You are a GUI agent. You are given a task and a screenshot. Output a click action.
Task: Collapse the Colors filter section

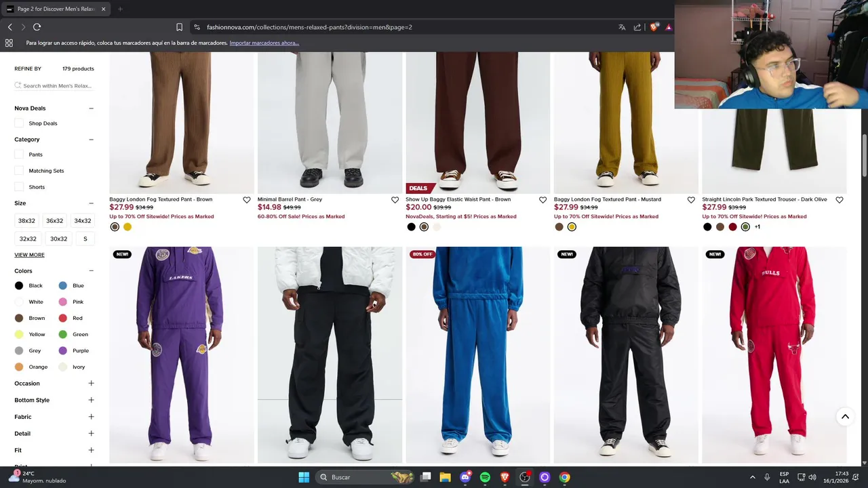tap(91, 271)
